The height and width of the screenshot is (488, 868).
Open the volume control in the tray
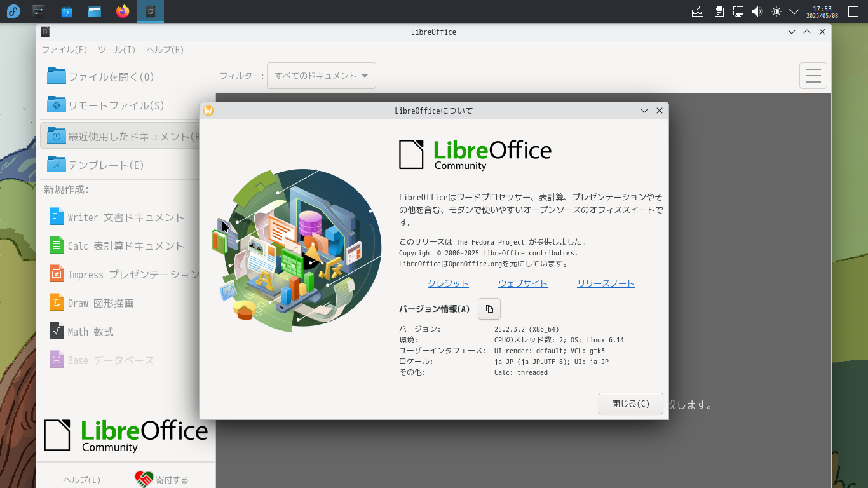pyautogui.click(x=757, y=11)
